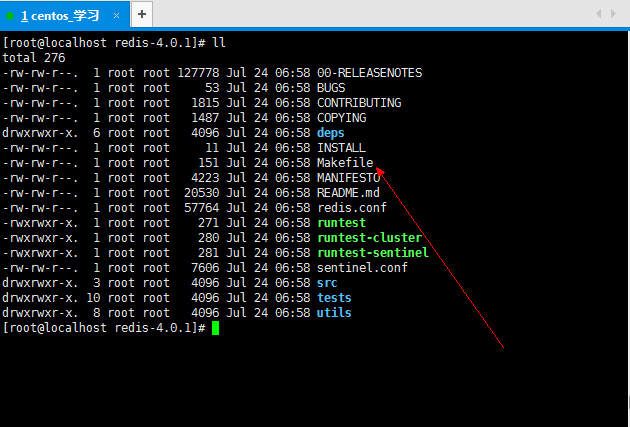Click the utils directory name
630x427 pixels.
point(334,313)
